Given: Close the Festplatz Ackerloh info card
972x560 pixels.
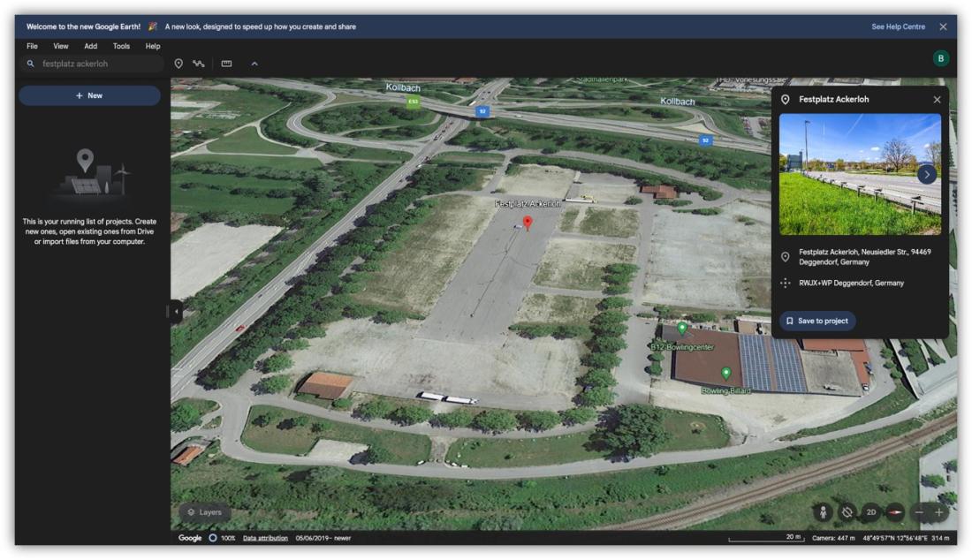Looking at the screenshot, I should tap(937, 100).
